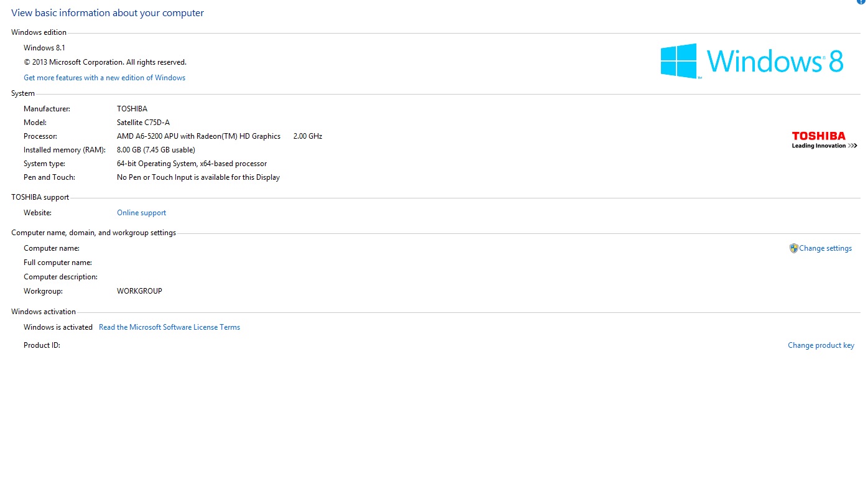This screenshot has width=868, height=489.
Task: Select the model value 'Satellite C75D-A'
Action: [143, 123]
